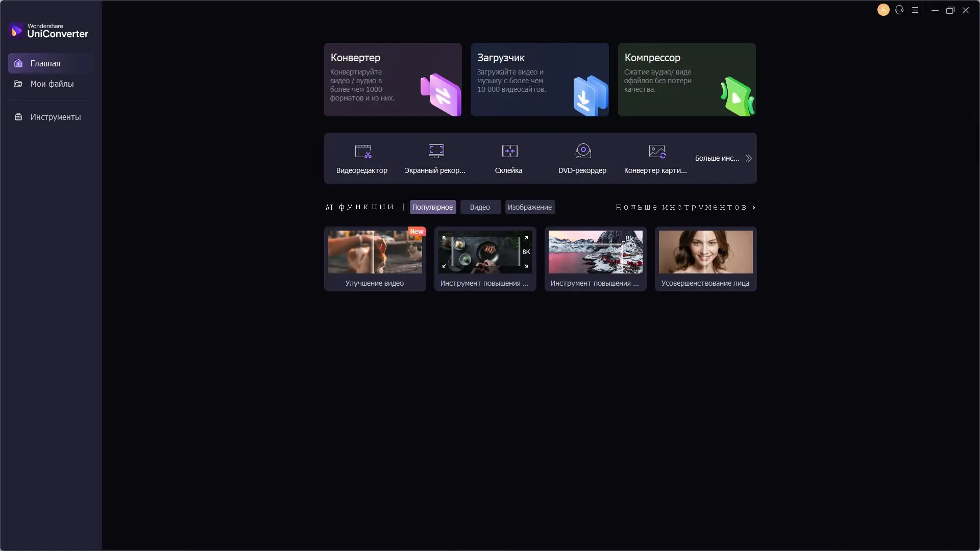Screen dimensions: 980x551
Task: Keep Популярное filter selected
Action: pos(432,207)
